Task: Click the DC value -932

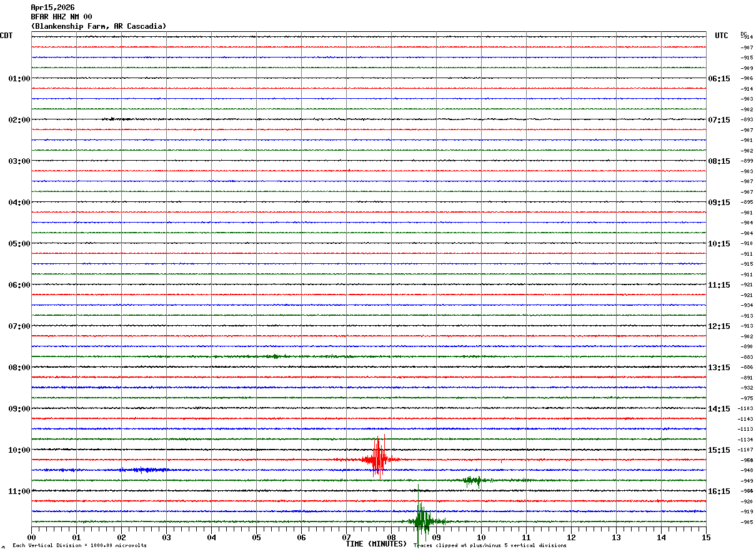Action: [747, 388]
